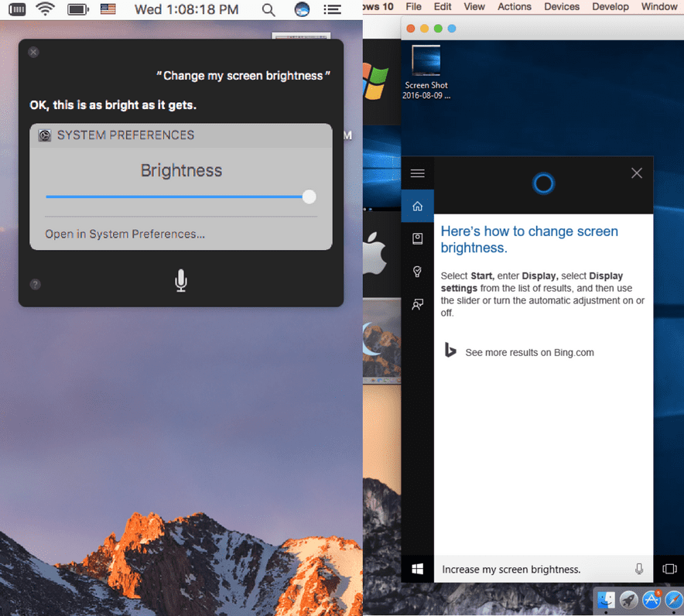Click the Siri microphone icon
This screenshot has height=616, width=684.
pos(181,280)
